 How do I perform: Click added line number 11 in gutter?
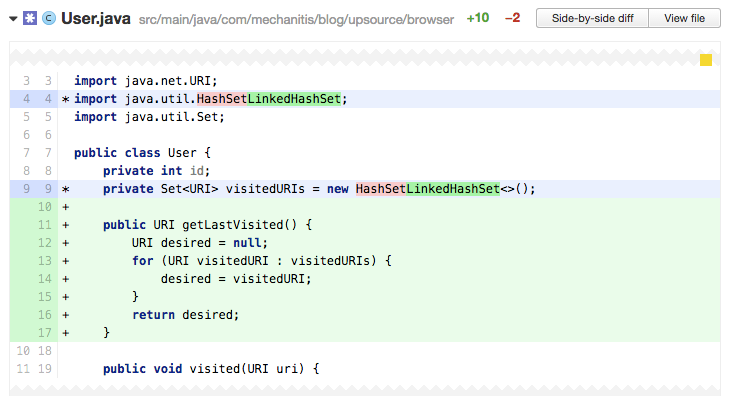[45, 225]
